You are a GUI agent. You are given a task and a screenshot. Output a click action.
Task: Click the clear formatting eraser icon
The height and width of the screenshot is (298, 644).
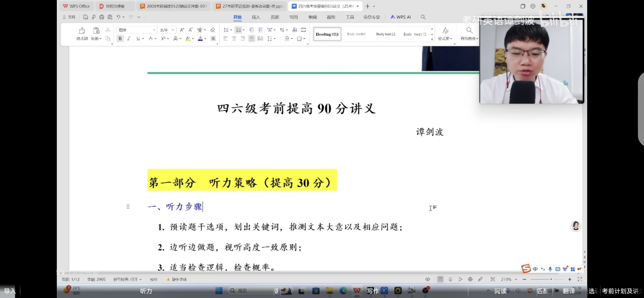click(x=213, y=30)
